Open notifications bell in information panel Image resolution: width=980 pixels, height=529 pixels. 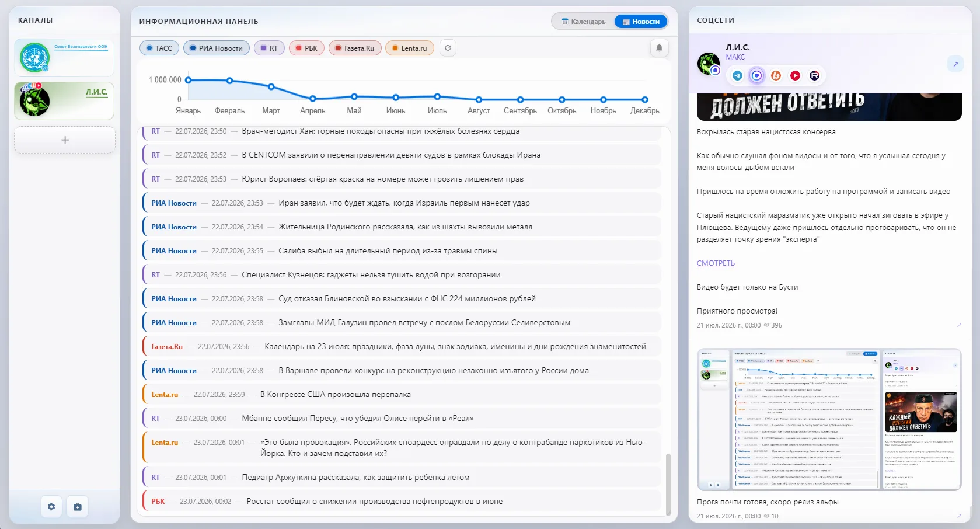(659, 48)
